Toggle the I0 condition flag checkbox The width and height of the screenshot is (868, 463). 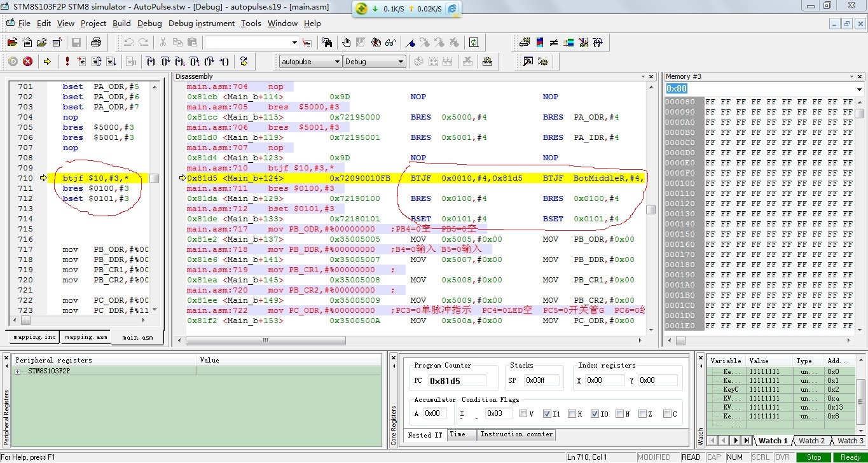click(x=595, y=414)
